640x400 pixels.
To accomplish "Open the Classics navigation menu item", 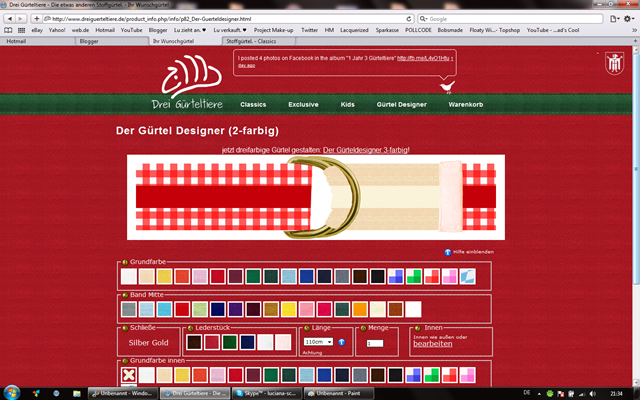I will click(x=253, y=104).
